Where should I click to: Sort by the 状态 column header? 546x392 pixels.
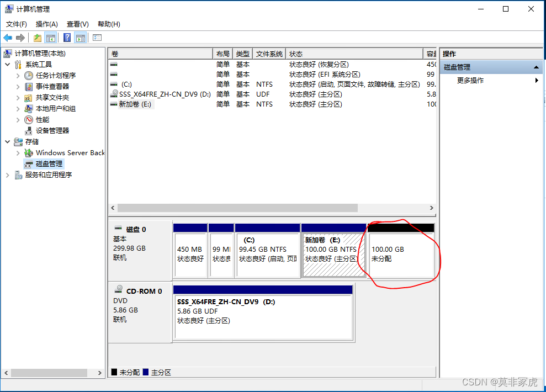354,54
